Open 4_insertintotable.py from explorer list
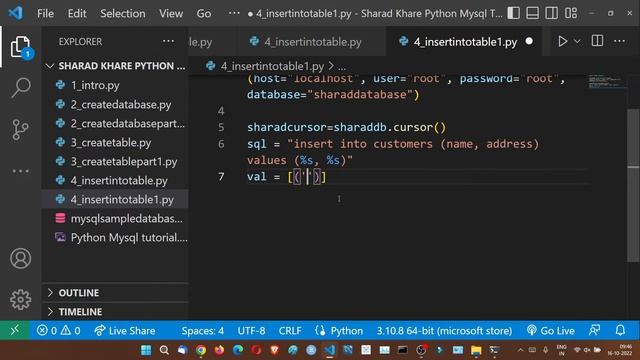Screen dimensions: 640x360 (x=115, y=180)
